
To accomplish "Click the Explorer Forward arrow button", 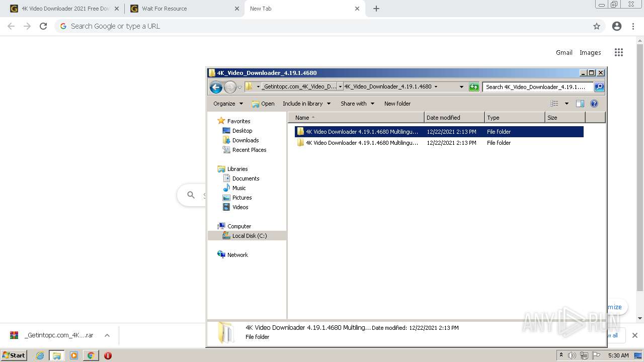I will [230, 87].
